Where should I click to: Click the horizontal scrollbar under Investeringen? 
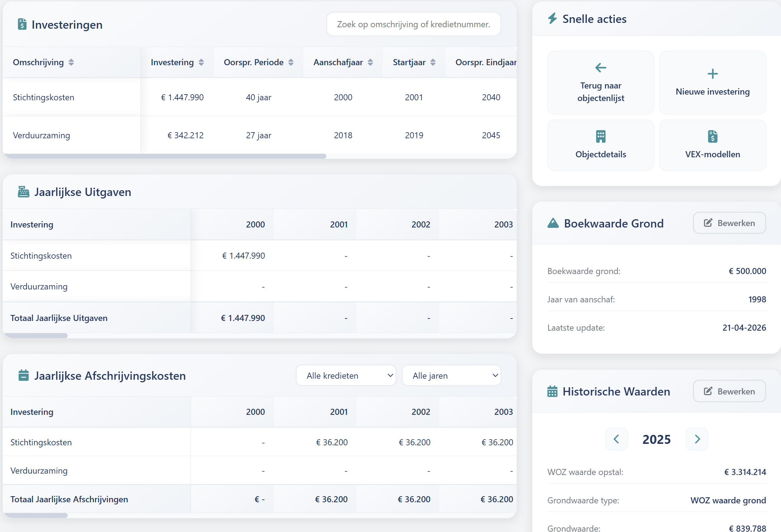click(x=165, y=156)
